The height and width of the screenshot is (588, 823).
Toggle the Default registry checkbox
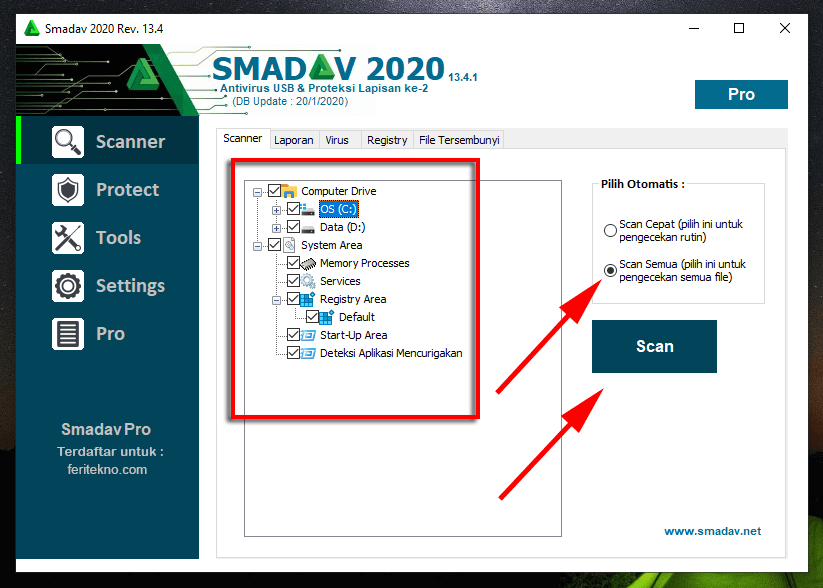pos(312,317)
